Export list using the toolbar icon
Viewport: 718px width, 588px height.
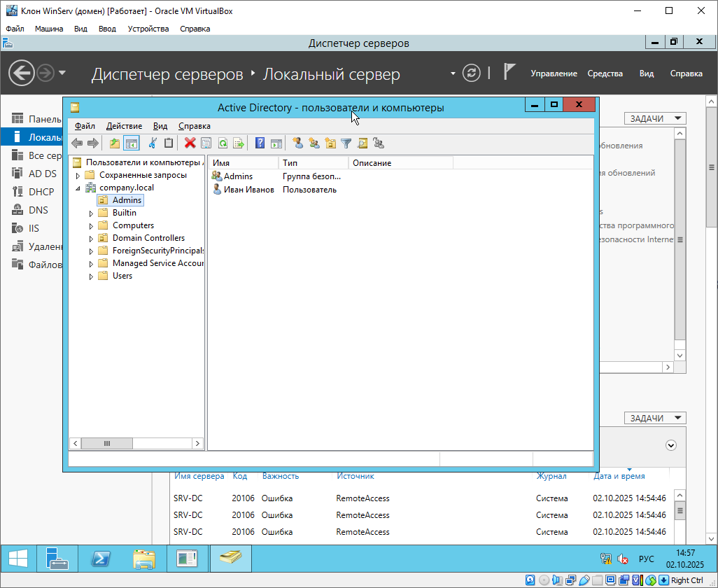click(239, 143)
